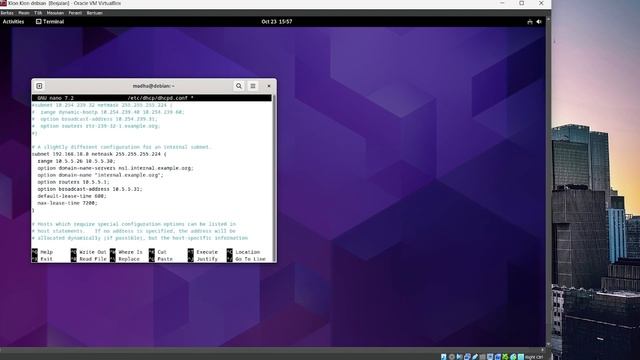This screenshot has height=360, width=640.
Task: Open the Bantuan menu in VirtualBox
Action: 95,13
